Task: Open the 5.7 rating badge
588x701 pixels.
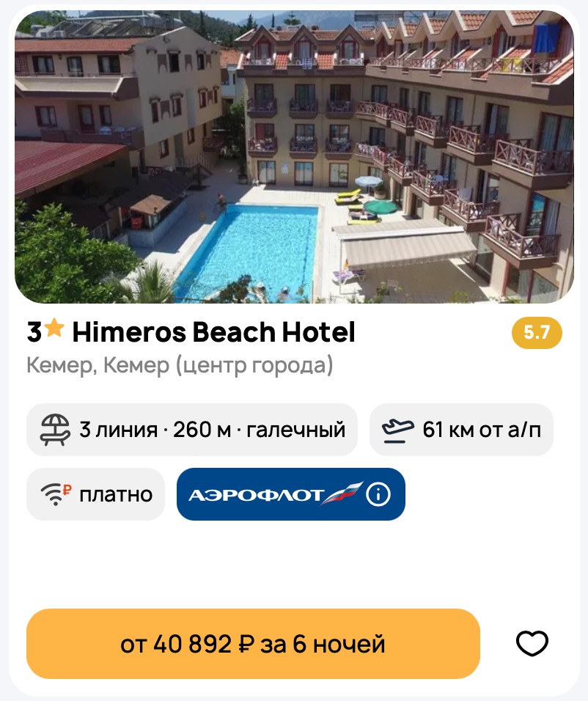Action: (x=537, y=333)
